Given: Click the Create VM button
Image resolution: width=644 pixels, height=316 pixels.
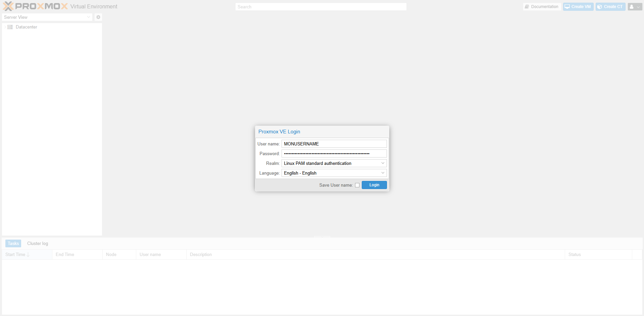Looking at the screenshot, I should pos(578,7).
